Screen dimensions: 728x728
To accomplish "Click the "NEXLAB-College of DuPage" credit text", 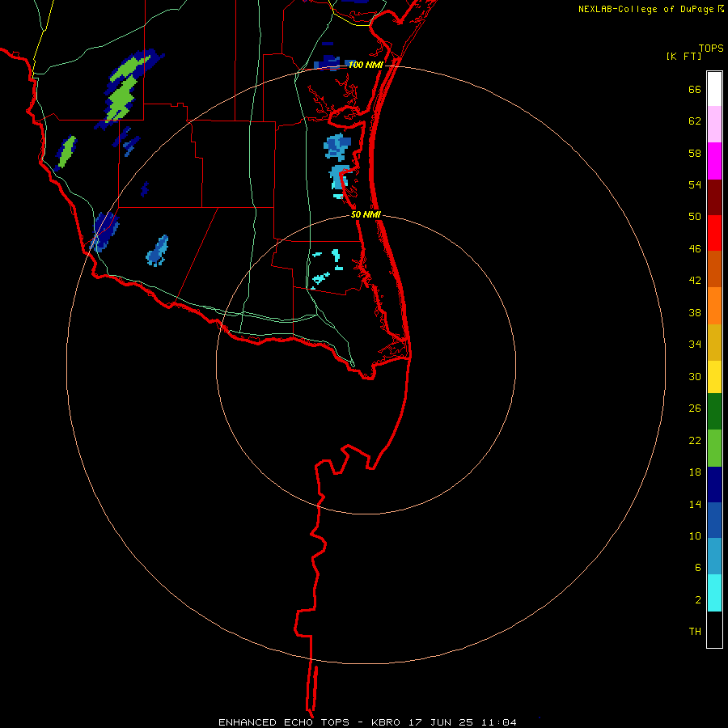I will [645, 9].
